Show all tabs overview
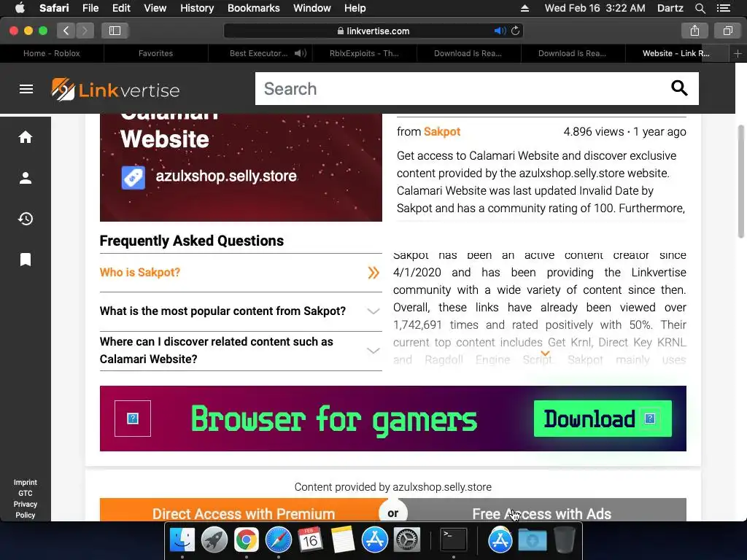This screenshot has height=560, width=747. pyautogui.click(x=727, y=31)
